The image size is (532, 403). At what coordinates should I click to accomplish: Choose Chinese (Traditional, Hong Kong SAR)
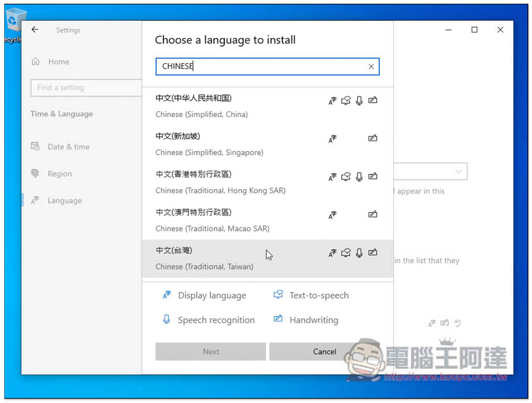pos(268,182)
